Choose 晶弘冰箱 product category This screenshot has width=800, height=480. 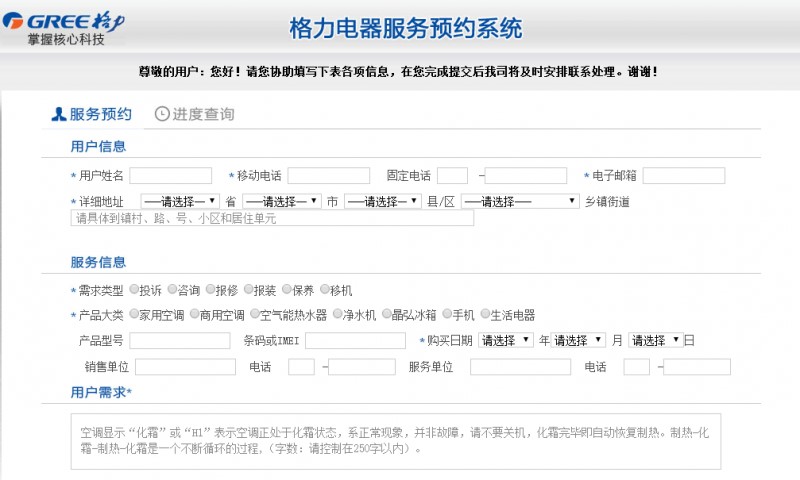coord(387,314)
